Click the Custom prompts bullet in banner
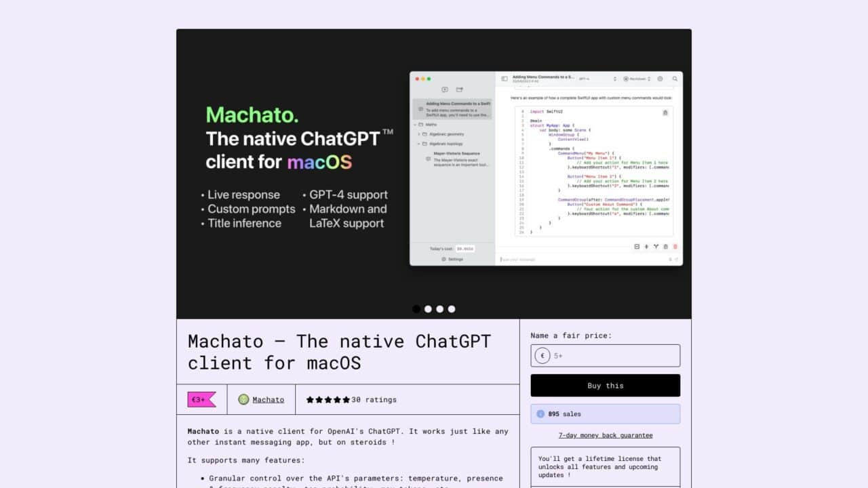The height and width of the screenshot is (488, 868). [248, 209]
